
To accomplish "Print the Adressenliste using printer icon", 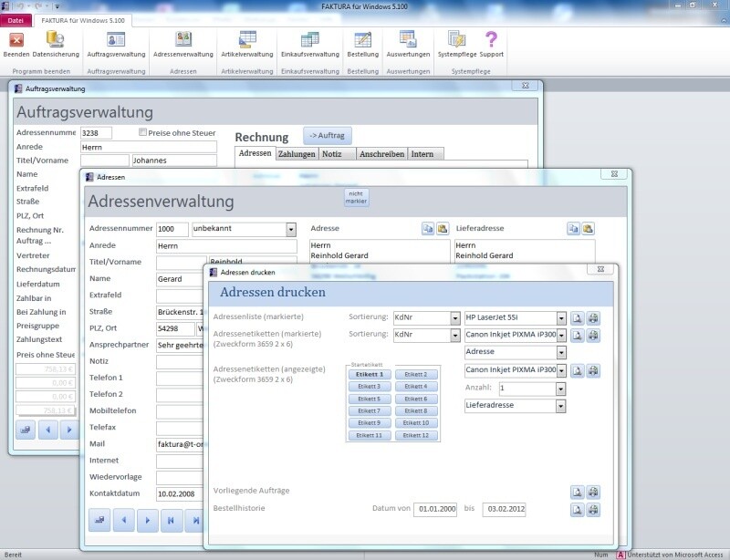I will pos(593,318).
